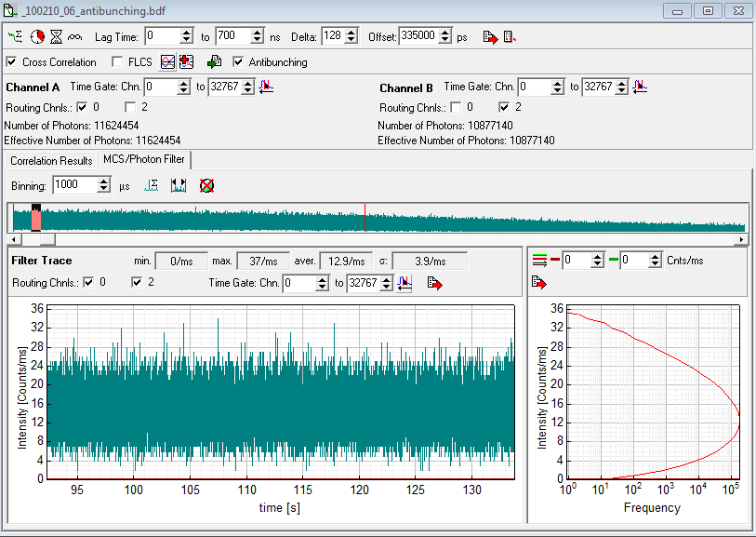Click the red pie-clock icon in toolbar

(36, 37)
